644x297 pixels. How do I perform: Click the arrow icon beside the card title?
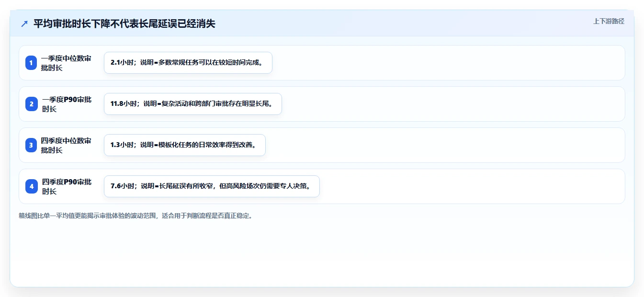point(24,23)
